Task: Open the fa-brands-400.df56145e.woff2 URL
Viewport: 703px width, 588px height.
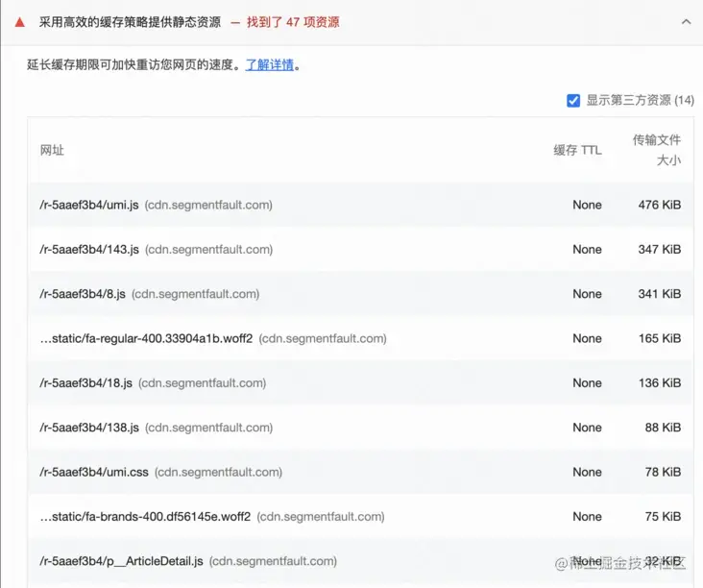Action: coord(145,517)
